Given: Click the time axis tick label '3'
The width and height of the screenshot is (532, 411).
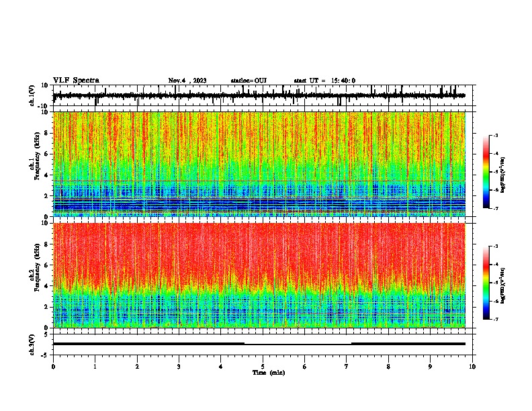Looking at the screenshot, I should [179, 367].
